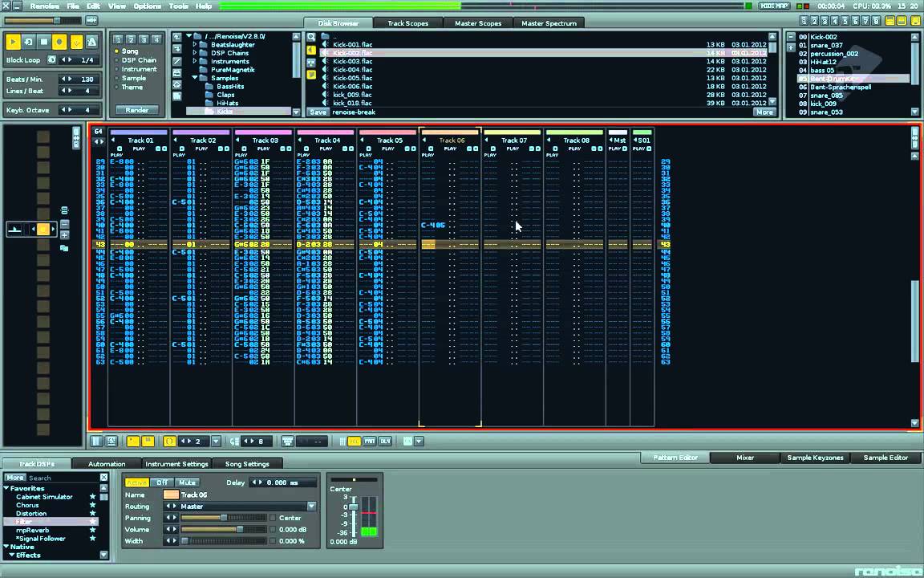Toggle VOL column visibility button
The image size is (924, 578).
[354, 442]
